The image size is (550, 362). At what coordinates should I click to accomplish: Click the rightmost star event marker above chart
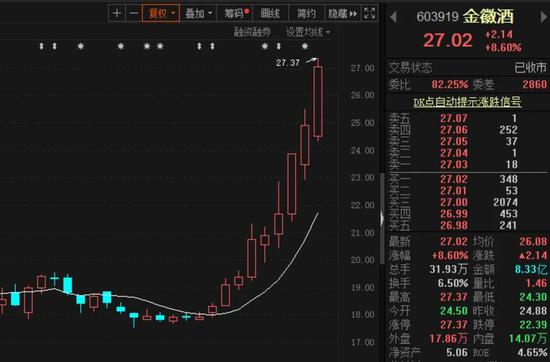pyautogui.click(x=305, y=46)
